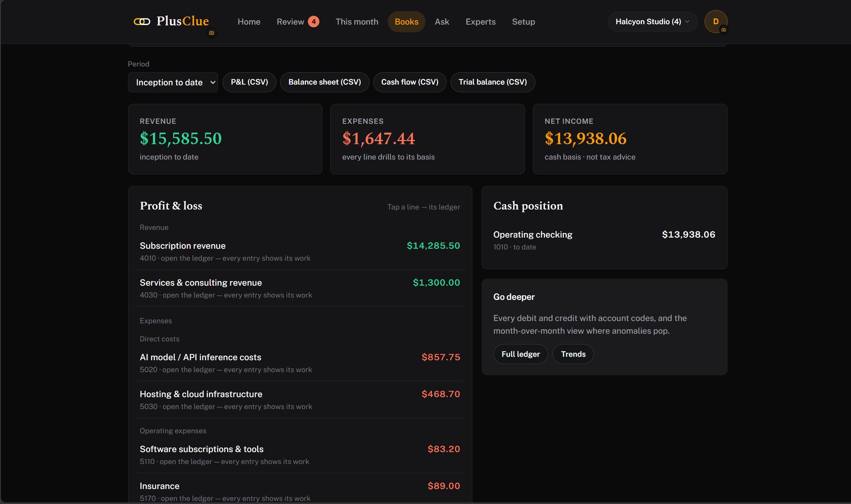Click the small camera icon beside the PlusClue logo
This screenshot has height=504, width=851.
[x=211, y=33]
